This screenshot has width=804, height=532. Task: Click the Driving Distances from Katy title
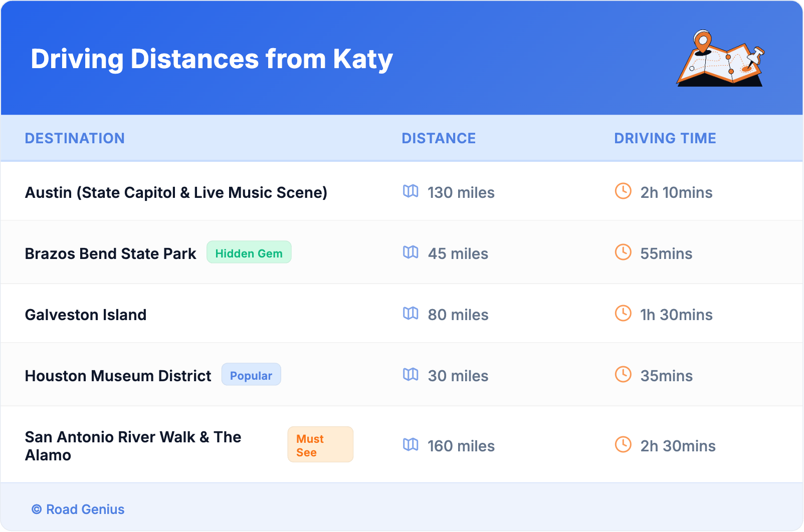coord(212,59)
